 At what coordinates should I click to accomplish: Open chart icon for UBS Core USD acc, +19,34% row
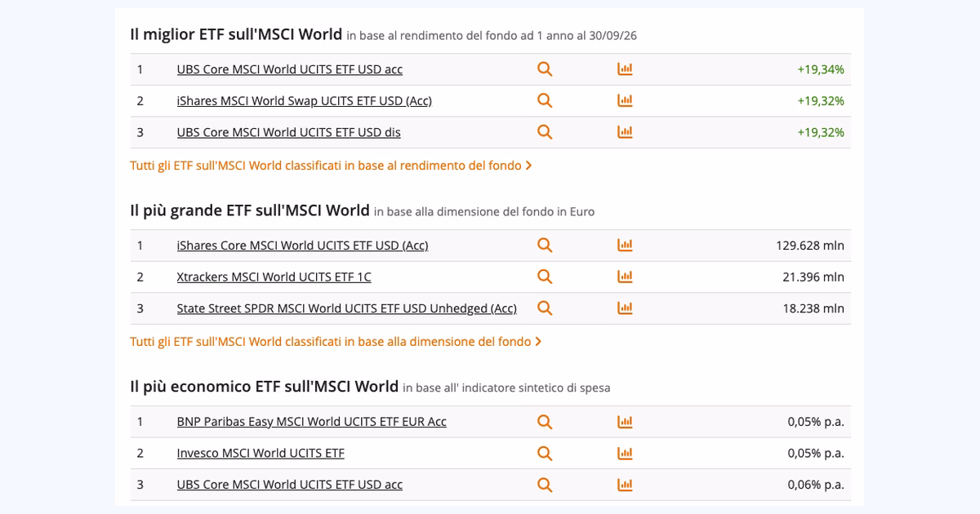click(x=625, y=69)
